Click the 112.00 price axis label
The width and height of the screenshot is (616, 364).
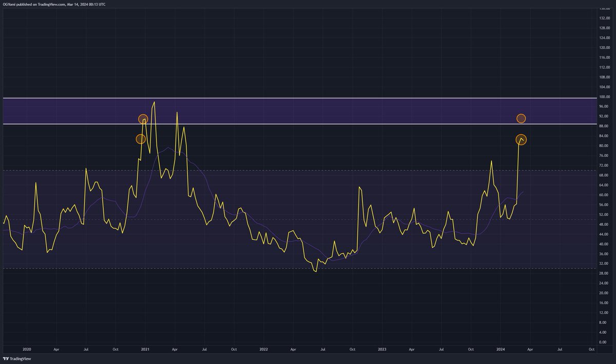[x=604, y=67]
